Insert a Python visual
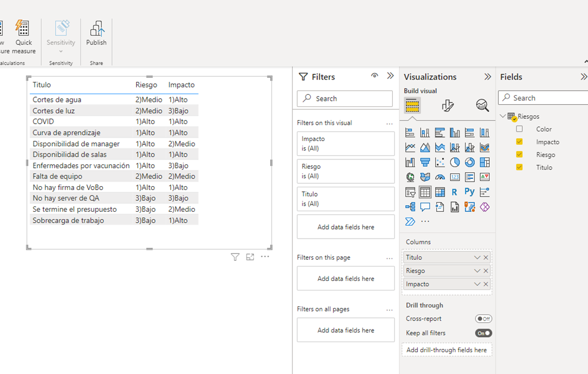Screen dimensions: 588x374 pos(469,192)
